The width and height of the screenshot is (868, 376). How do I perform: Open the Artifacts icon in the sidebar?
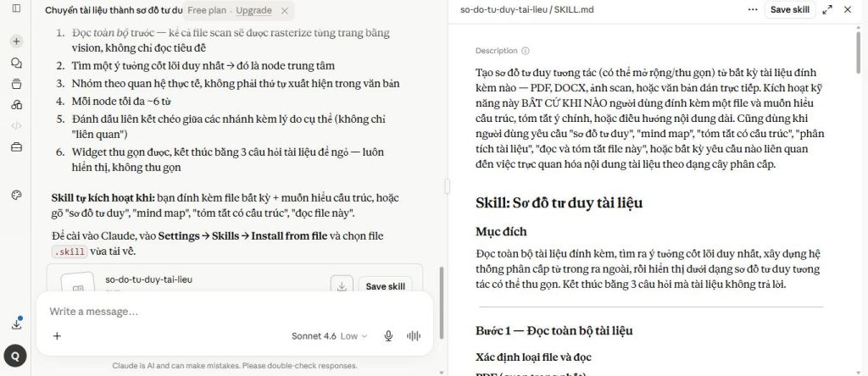(x=16, y=104)
